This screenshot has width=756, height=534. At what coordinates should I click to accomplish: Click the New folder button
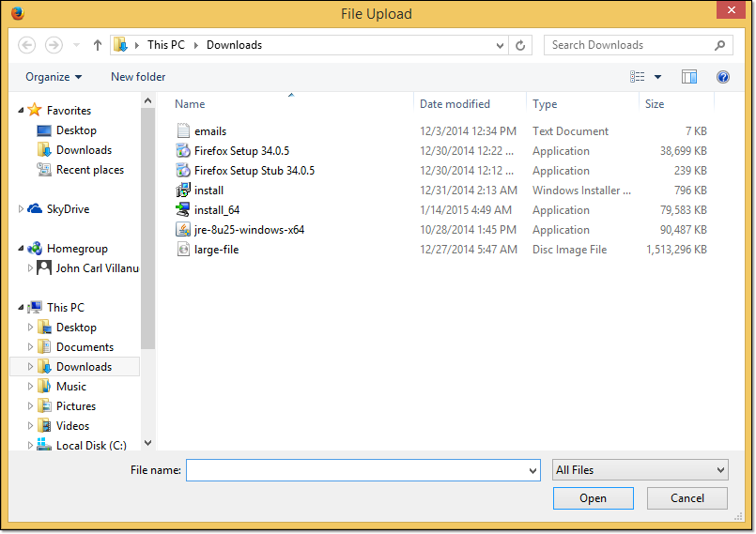click(138, 77)
